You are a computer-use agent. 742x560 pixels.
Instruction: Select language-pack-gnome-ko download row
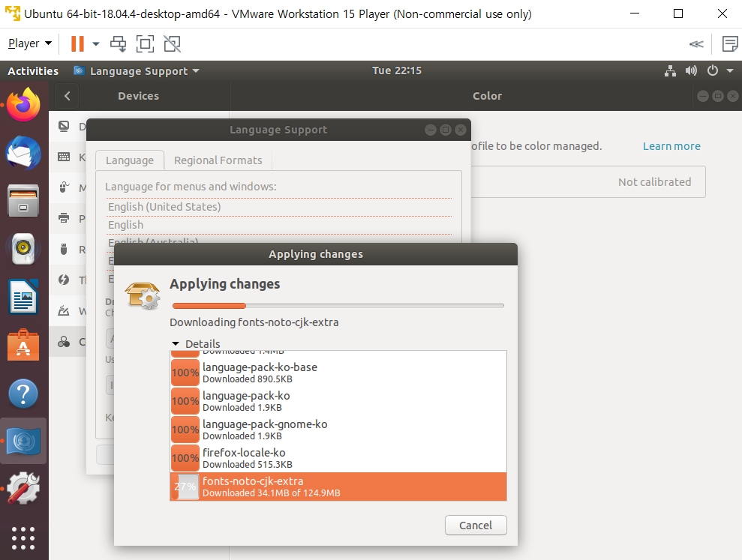pyautogui.click(x=338, y=430)
